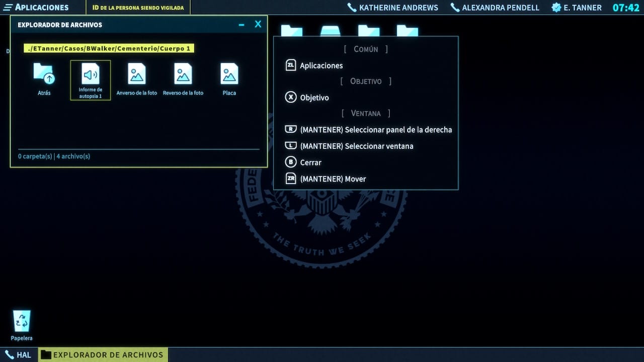Choose "Seleccionar ventana" option
The width and height of the screenshot is (644, 362).
pyautogui.click(x=357, y=146)
